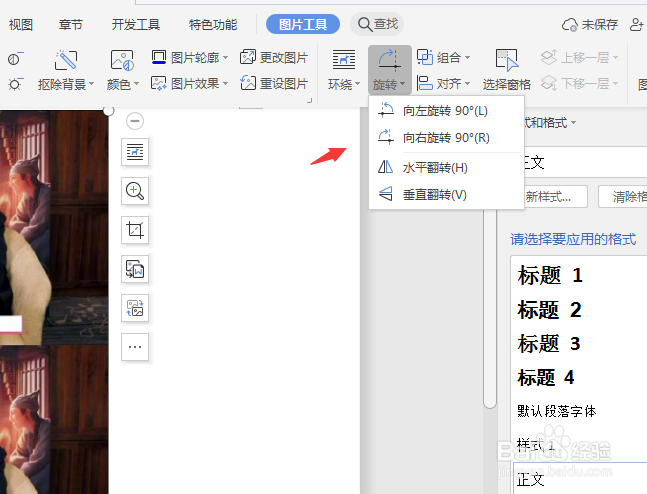Select 向左旋转 90°(L) menu item
The width and height of the screenshot is (647, 494).
446,111
